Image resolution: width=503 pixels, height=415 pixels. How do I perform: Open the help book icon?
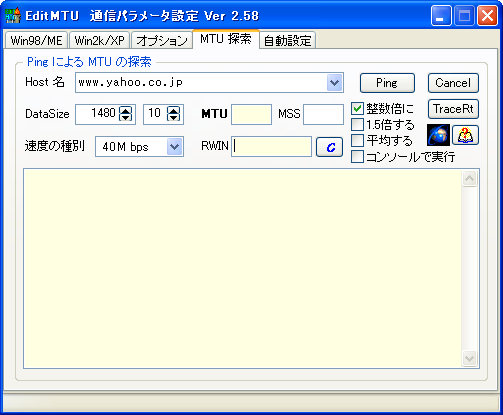465,135
